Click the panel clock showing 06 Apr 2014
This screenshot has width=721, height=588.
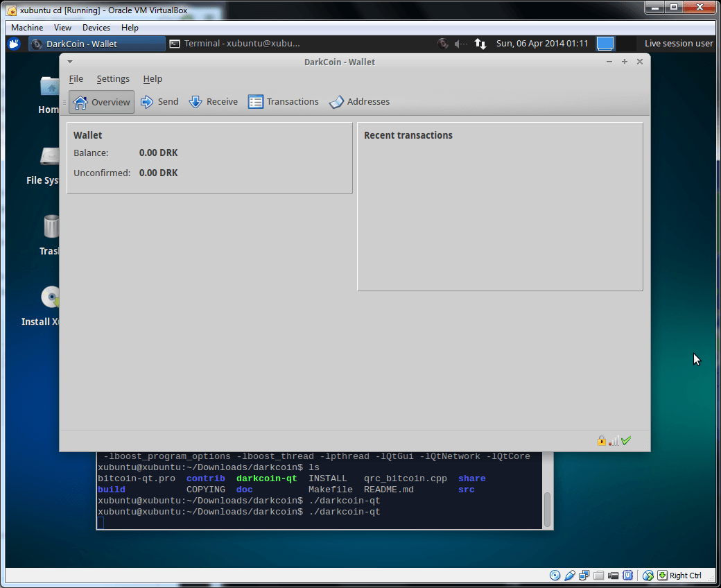point(542,44)
